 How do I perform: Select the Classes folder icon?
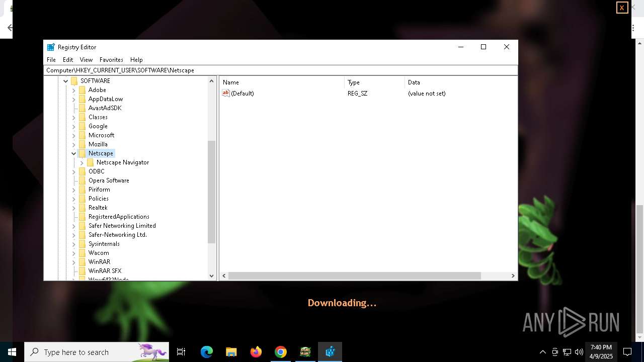pyautogui.click(x=83, y=117)
